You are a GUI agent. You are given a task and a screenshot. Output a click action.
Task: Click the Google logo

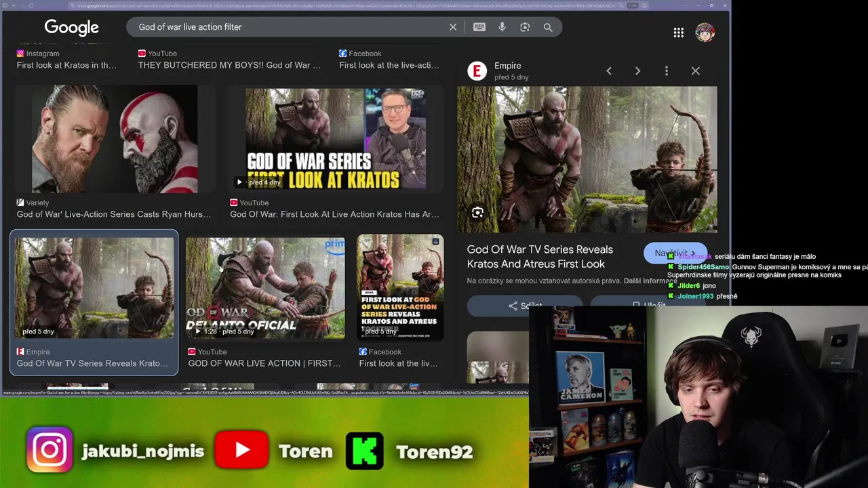[71, 28]
